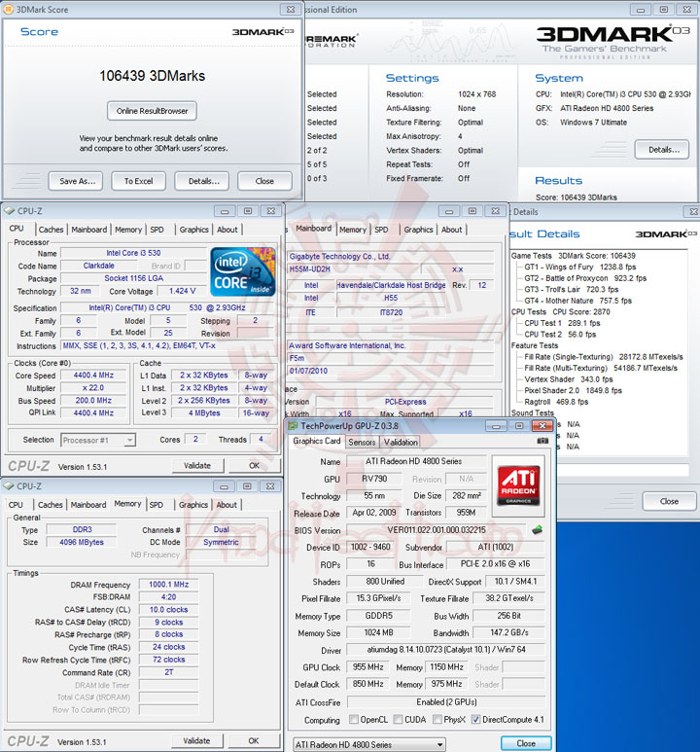This screenshot has height=752, width=700.
Task: Click Close in the 3DMark Score dialog
Action: (x=264, y=181)
